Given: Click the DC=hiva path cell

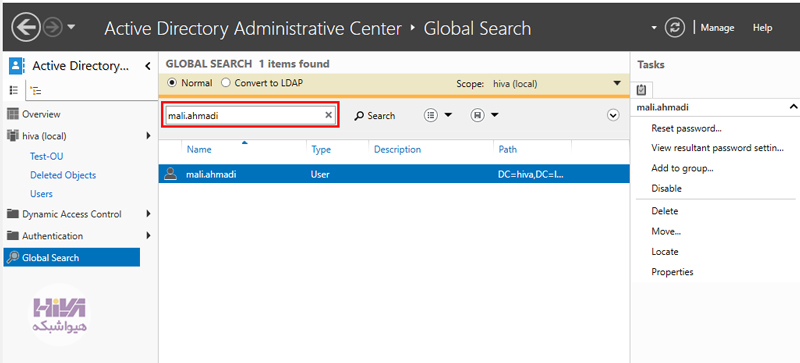Looking at the screenshot, I should click(531, 175).
